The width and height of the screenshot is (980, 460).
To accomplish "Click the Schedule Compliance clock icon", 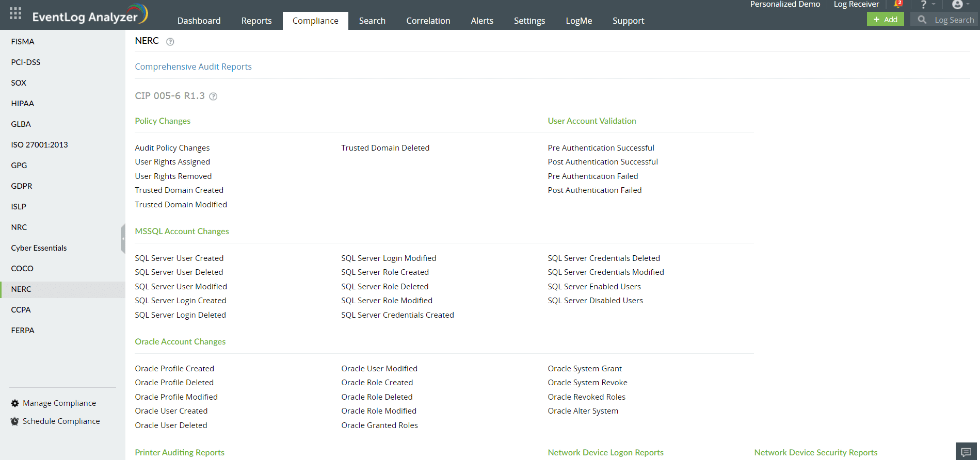I will (15, 421).
